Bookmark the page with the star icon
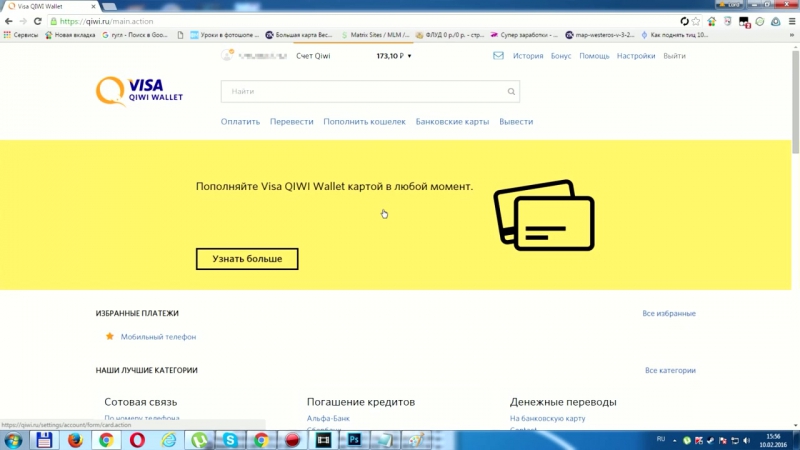This screenshot has height=450, width=800. pos(696,21)
